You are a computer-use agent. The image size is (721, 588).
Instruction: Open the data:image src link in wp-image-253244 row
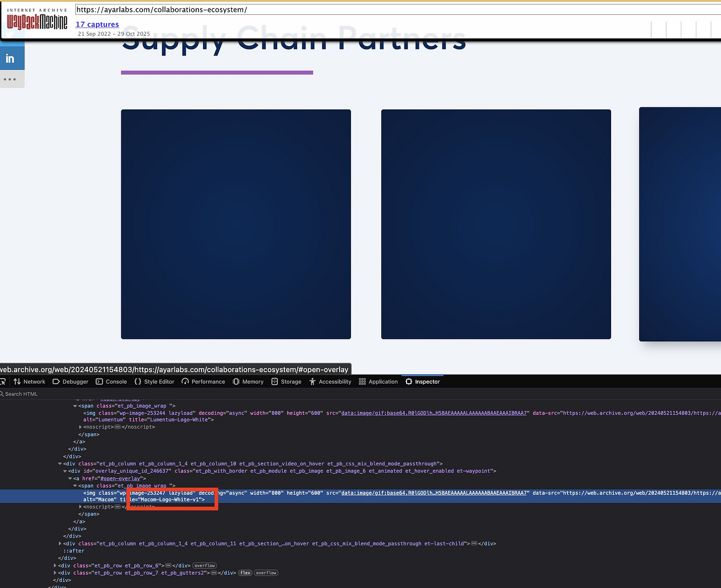click(x=434, y=413)
